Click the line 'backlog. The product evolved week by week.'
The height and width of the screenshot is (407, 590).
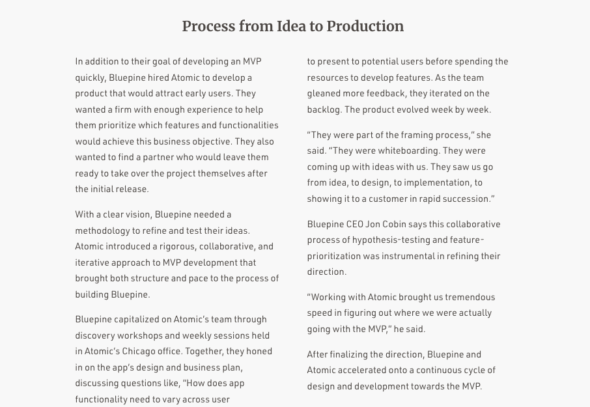399,110
